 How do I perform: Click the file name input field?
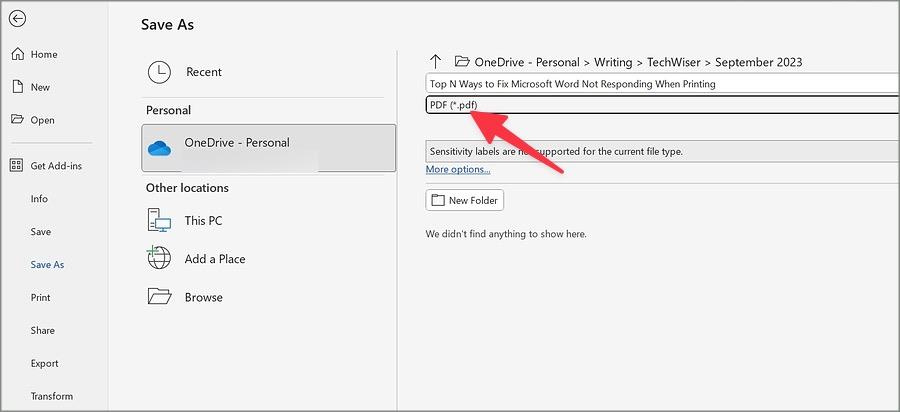662,84
